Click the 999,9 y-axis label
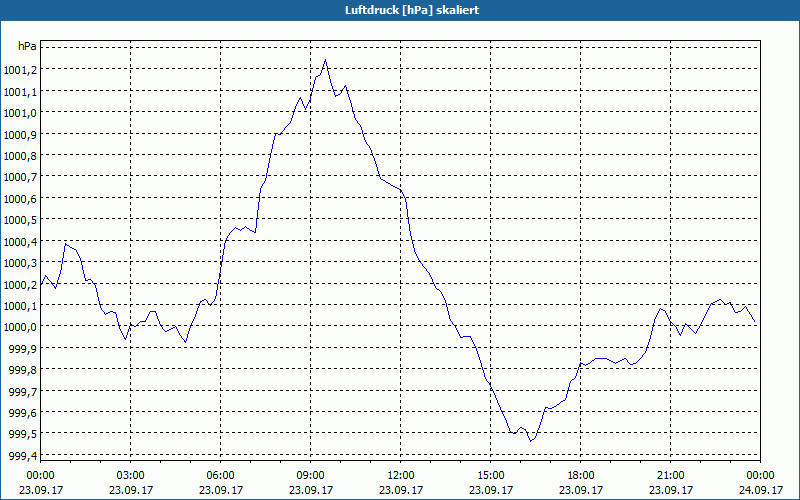Image resolution: width=800 pixels, height=500 pixels. pos(23,349)
